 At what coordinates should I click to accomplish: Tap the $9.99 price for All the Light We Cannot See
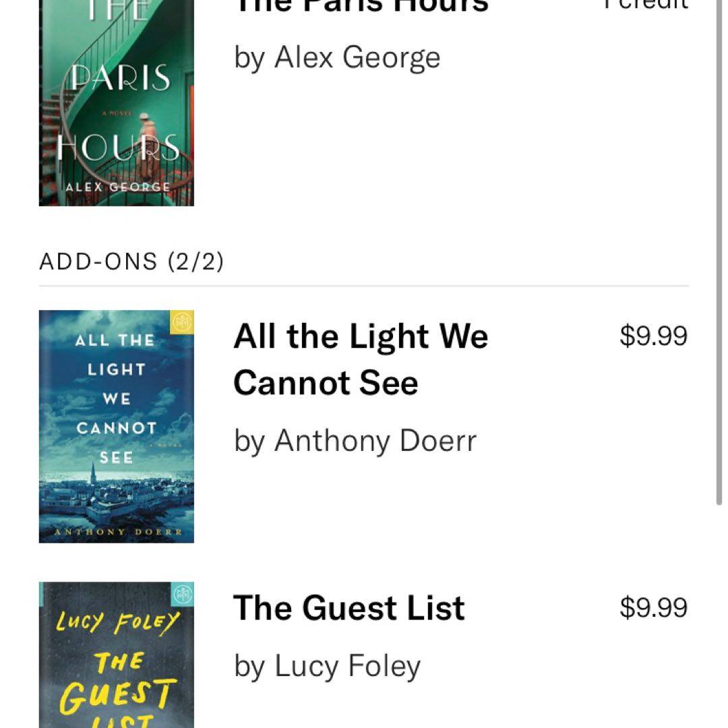[x=653, y=336]
